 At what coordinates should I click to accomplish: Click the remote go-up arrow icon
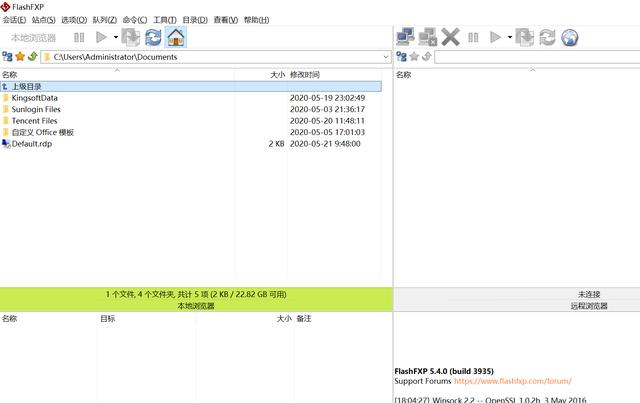(427, 57)
